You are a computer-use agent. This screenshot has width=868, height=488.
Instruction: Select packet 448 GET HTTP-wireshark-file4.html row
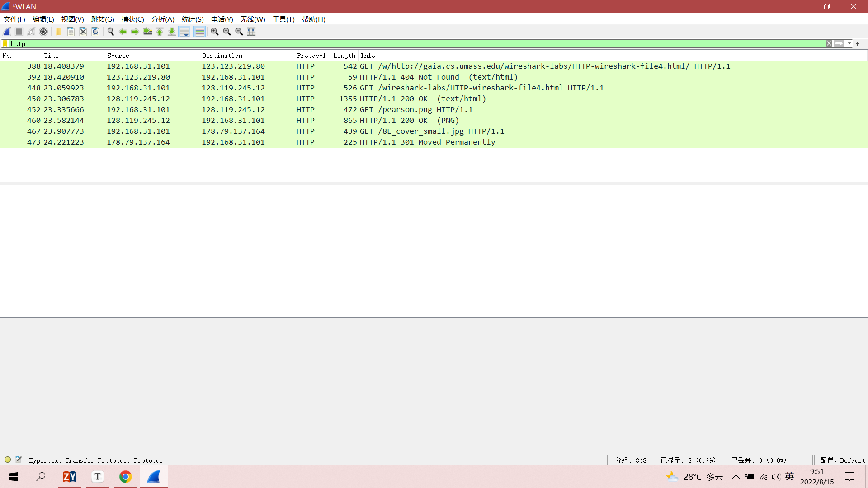pos(434,88)
